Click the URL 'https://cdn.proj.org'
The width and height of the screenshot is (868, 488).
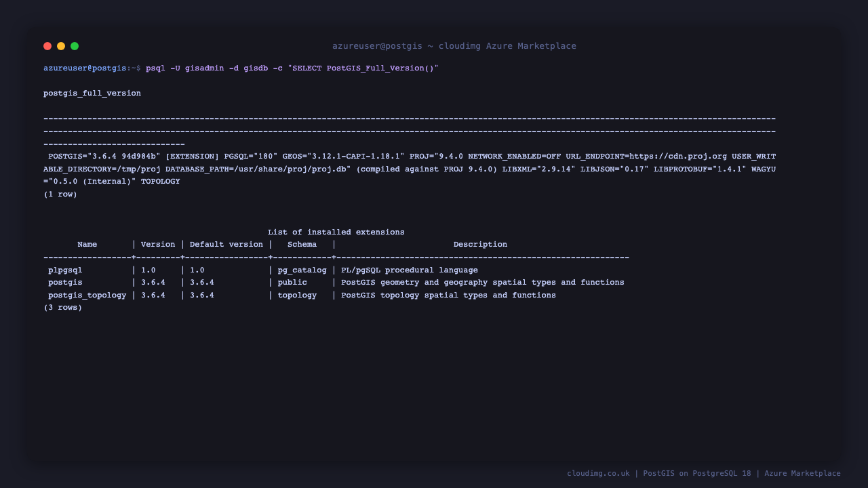click(678, 157)
